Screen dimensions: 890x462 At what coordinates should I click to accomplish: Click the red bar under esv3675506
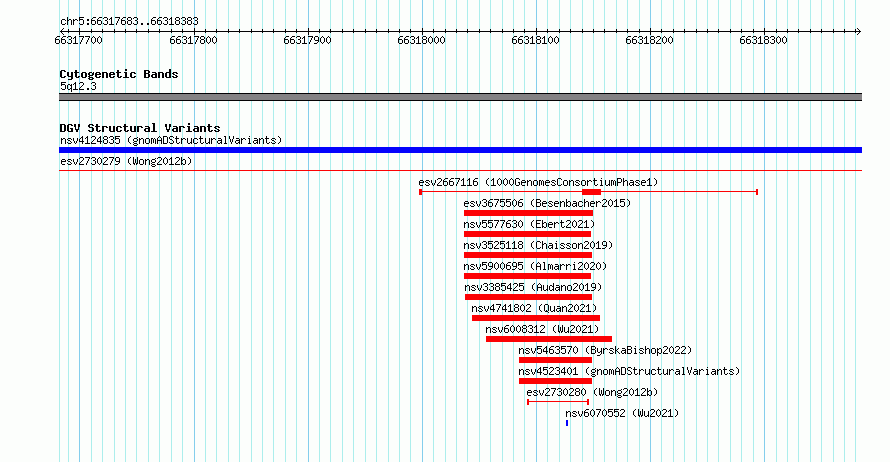528,213
